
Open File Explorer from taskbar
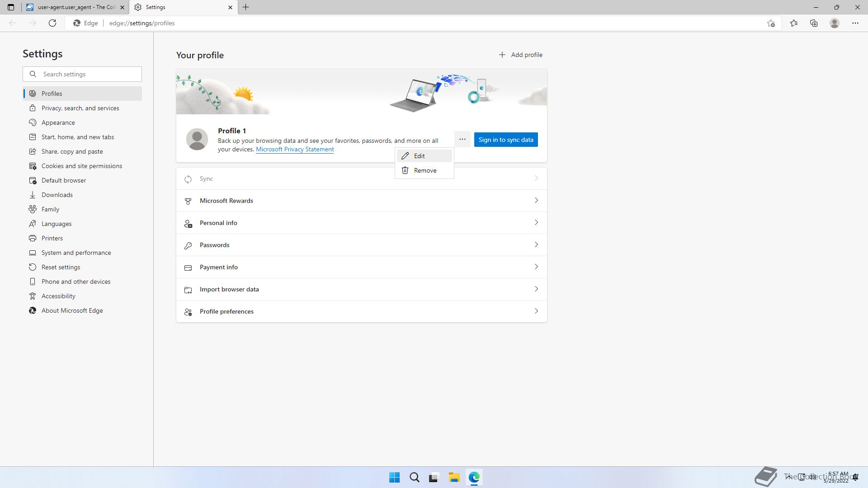click(x=454, y=477)
